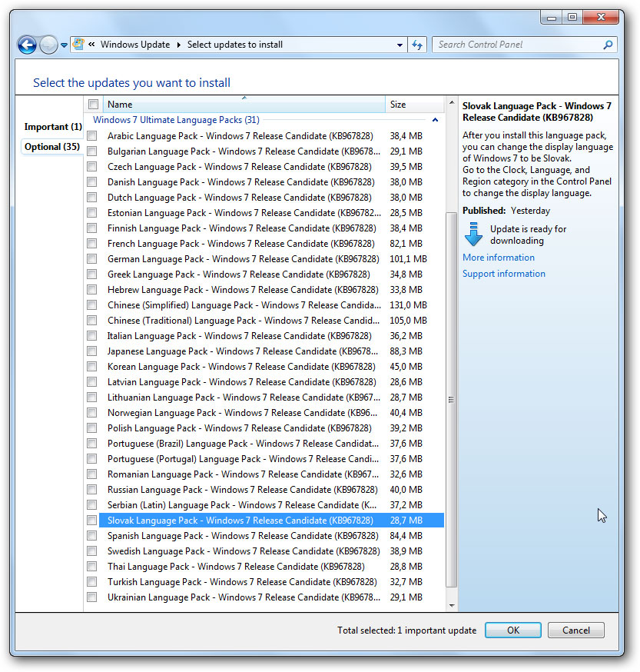Click the Search Control Panel field
The image size is (640, 672).
[524, 45]
